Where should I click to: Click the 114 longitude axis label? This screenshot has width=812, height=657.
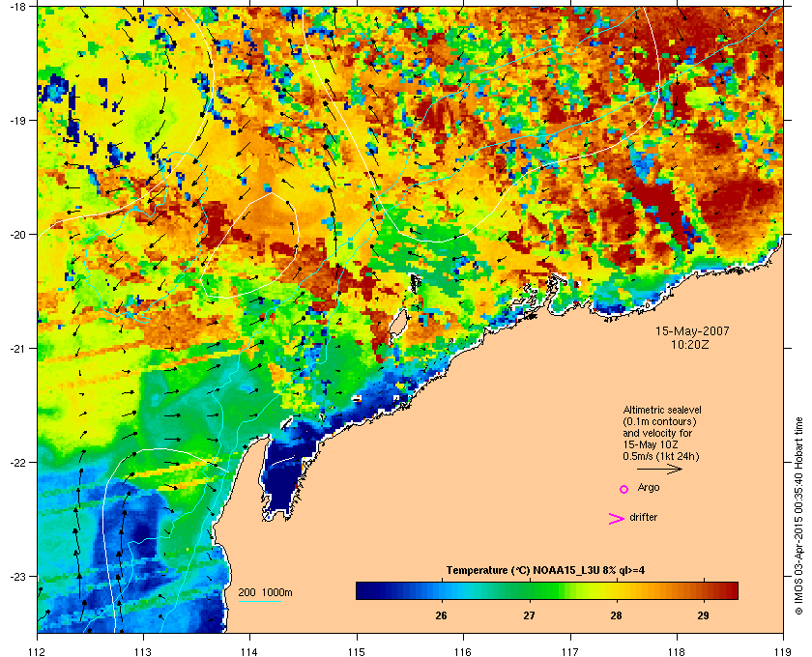(249, 652)
